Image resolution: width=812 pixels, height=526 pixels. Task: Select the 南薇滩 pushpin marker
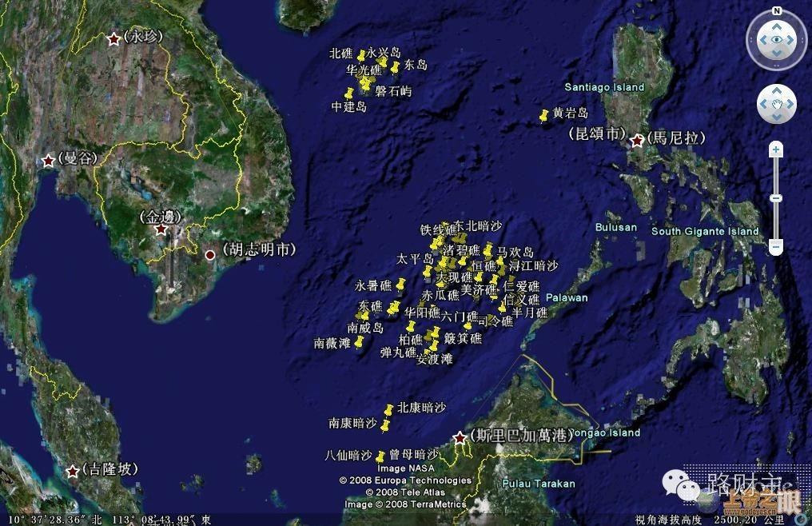point(359,344)
